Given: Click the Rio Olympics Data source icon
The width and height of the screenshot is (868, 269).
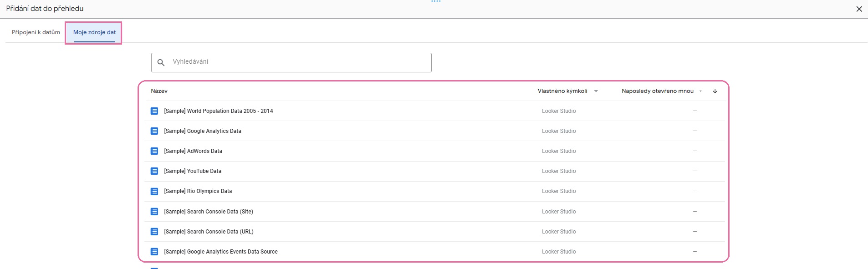Looking at the screenshot, I should [154, 191].
